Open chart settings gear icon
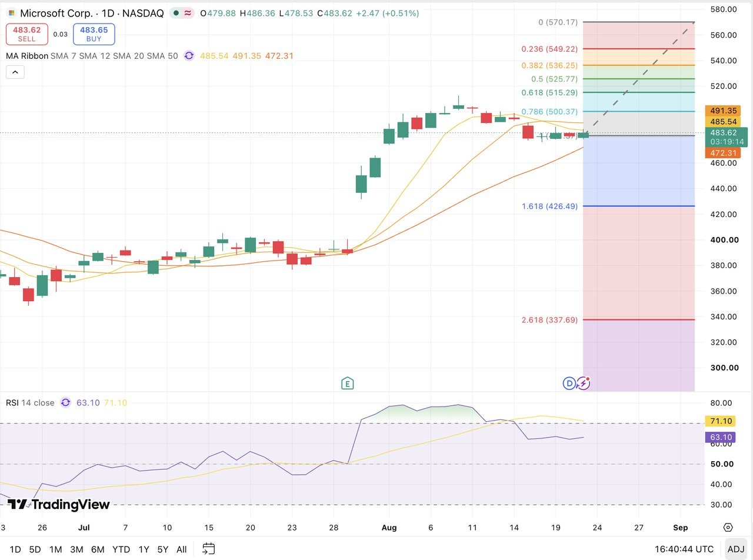753x560 pixels. pyautogui.click(x=728, y=528)
